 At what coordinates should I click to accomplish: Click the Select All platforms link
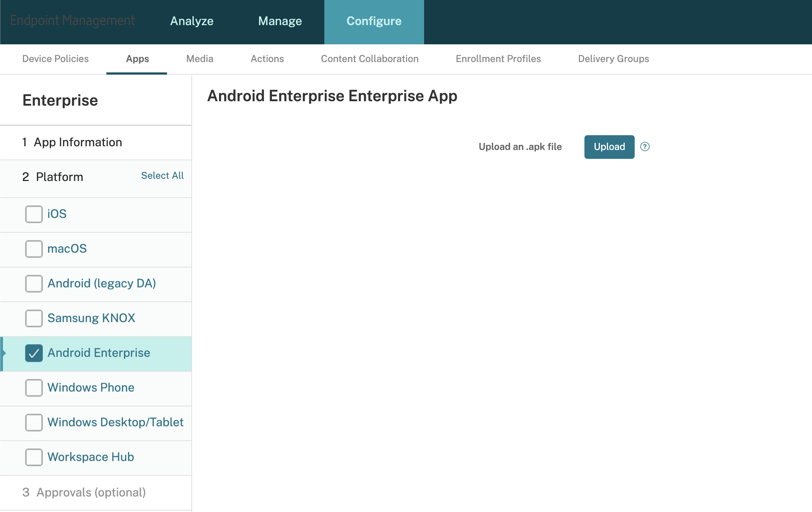pos(162,175)
